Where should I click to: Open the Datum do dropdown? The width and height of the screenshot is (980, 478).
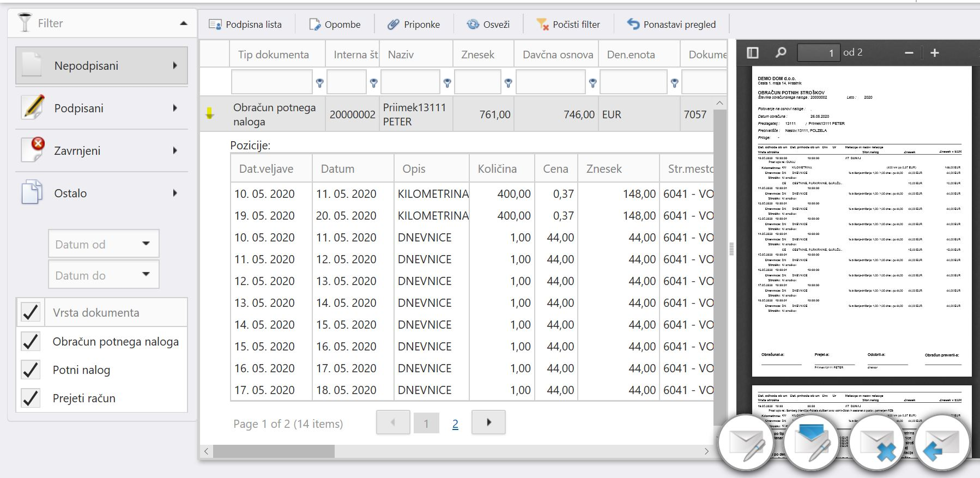[x=146, y=275]
